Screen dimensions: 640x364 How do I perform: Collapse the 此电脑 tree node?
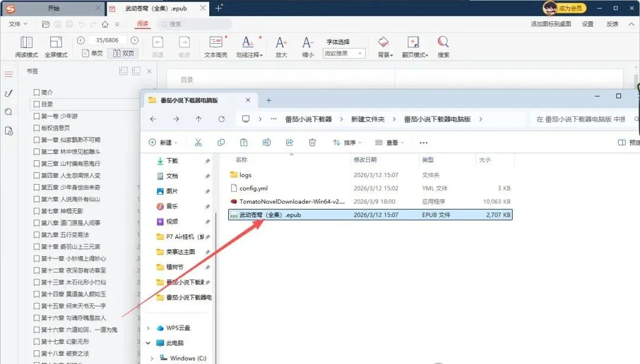(148, 343)
